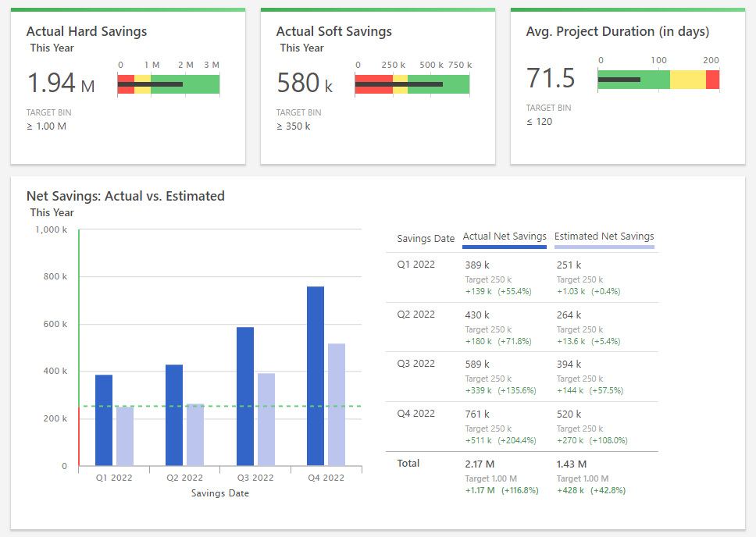Select the Actual Soft Savings bullet chart
This screenshot has height=537, width=756.
412,79
